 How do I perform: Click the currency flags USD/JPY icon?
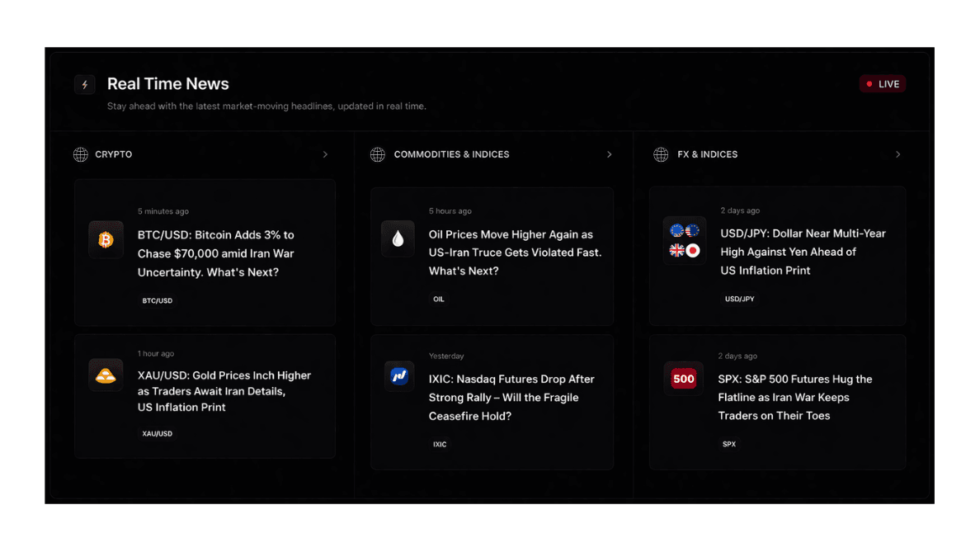pos(685,241)
